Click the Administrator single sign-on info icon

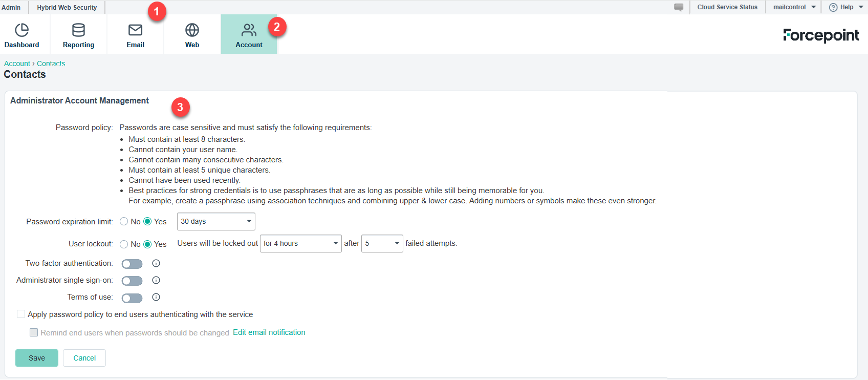pos(156,280)
